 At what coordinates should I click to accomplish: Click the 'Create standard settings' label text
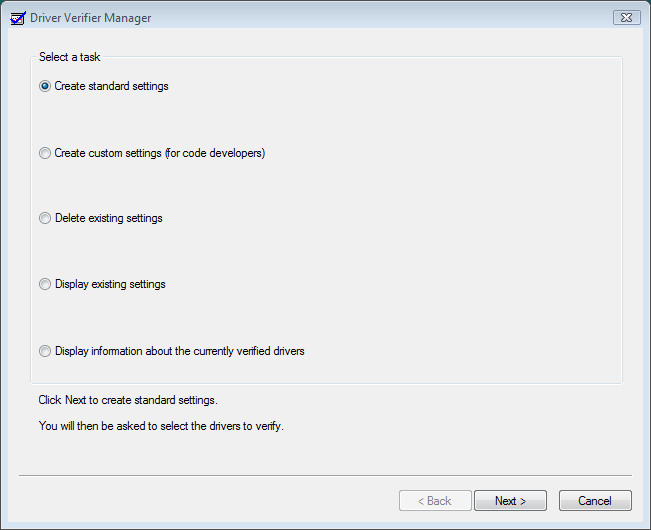[x=111, y=86]
